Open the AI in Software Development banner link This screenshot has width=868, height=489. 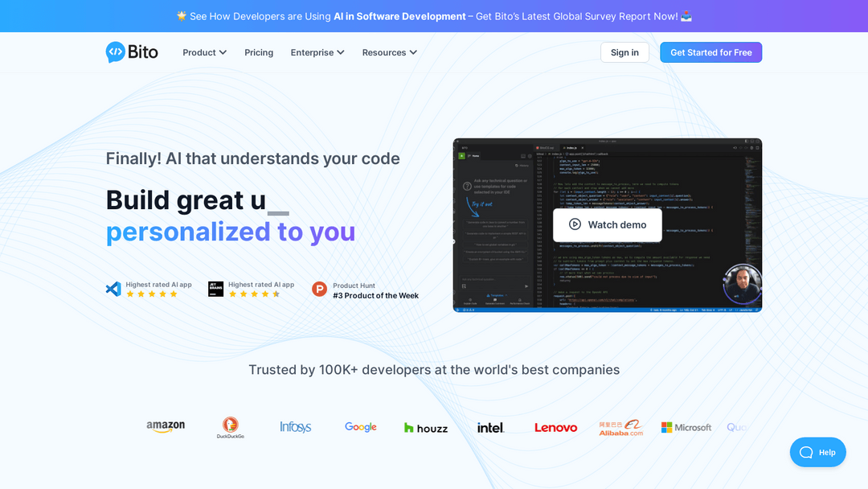tap(399, 16)
